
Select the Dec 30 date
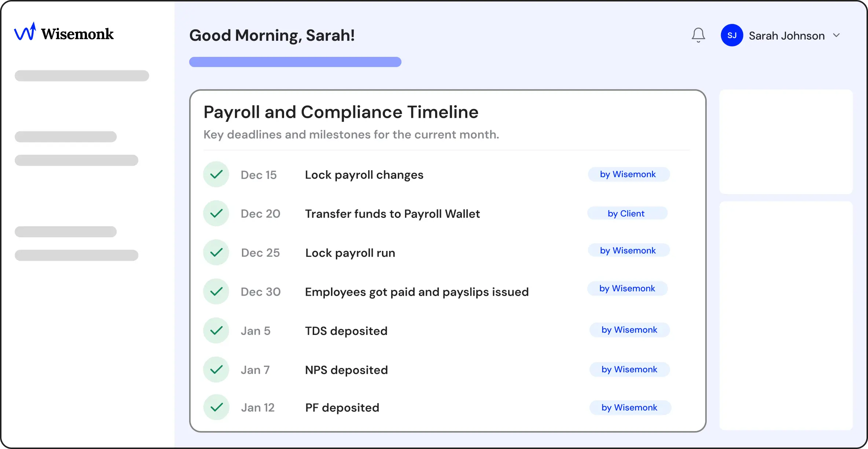pos(261,292)
